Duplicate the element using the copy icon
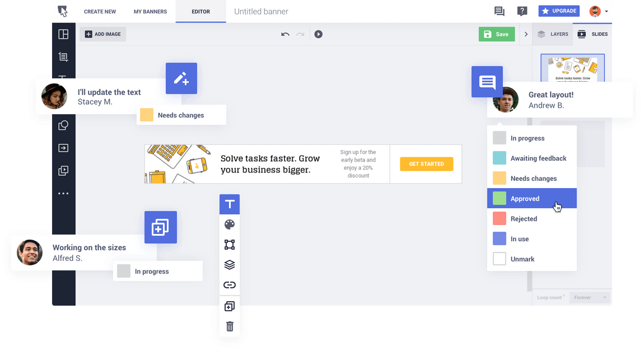Viewport: 644px width, 351px height. coord(230,306)
